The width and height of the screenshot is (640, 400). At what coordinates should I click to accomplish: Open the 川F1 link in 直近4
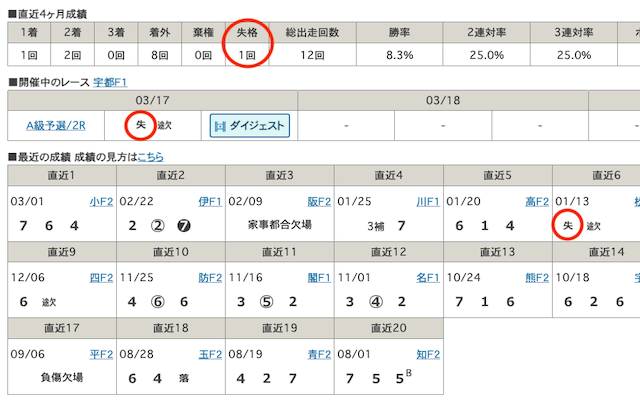[x=428, y=202]
